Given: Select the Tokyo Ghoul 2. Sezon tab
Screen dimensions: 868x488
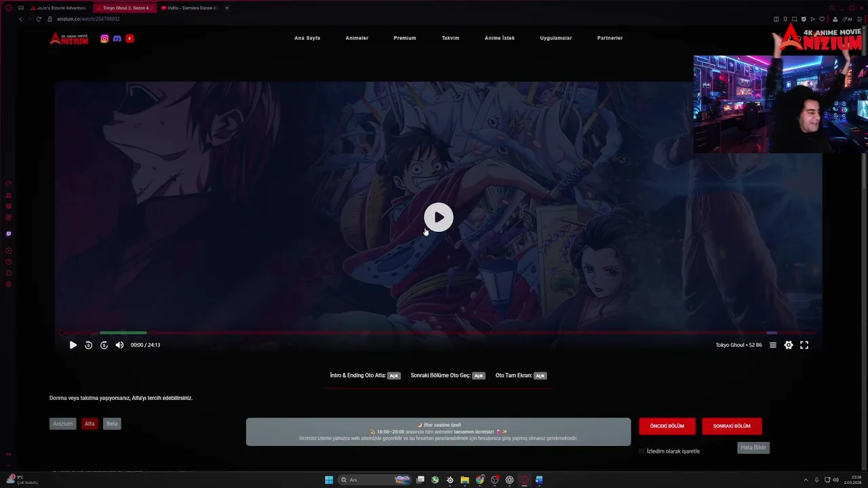Looking at the screenshot, I should click(123, 8).
